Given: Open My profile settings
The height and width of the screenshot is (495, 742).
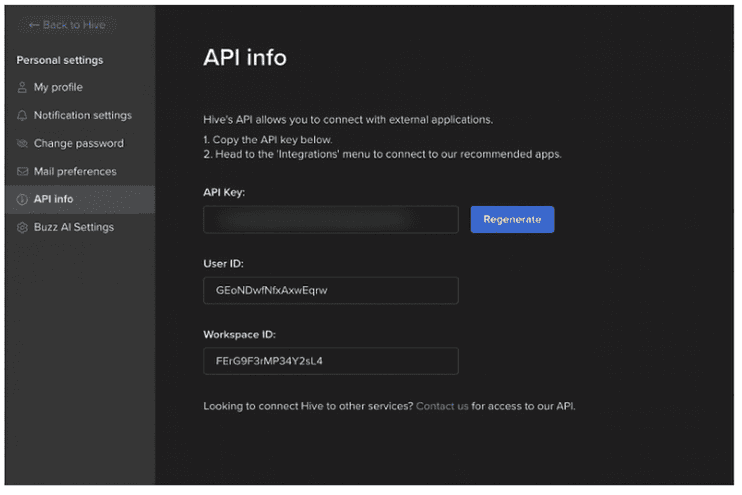Looking at the screenshot, I should coord(58,88).
